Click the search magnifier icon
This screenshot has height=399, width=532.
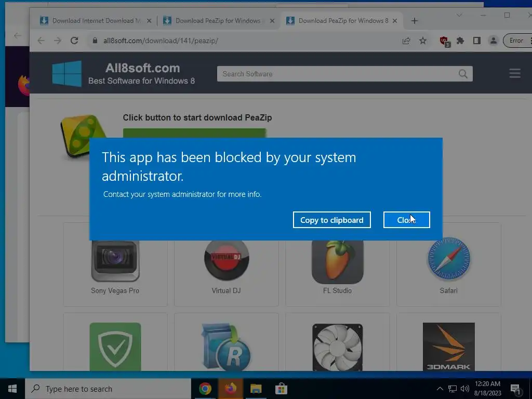(x=463, y=74)
